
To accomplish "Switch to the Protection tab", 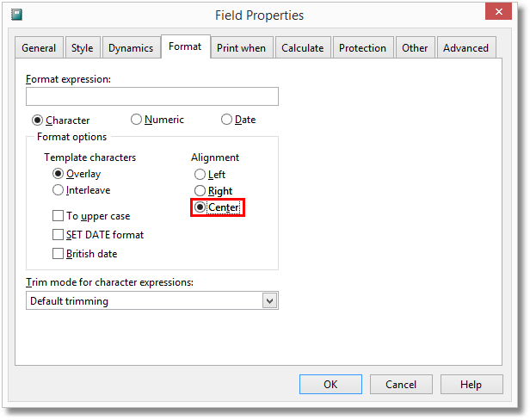I will (x=363, y=48).
